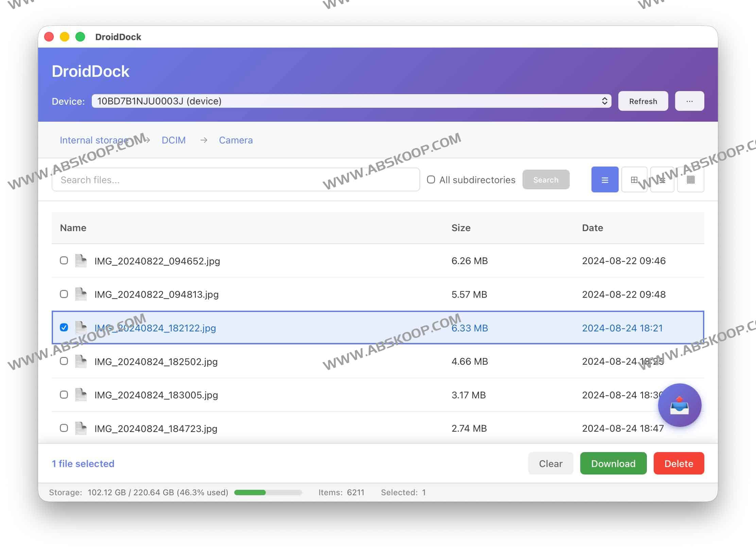This screenshot has height=552, width=756.
Task: Check the checkbox for IMG_20240822_094813.jpg
Action: pos(64,294)
